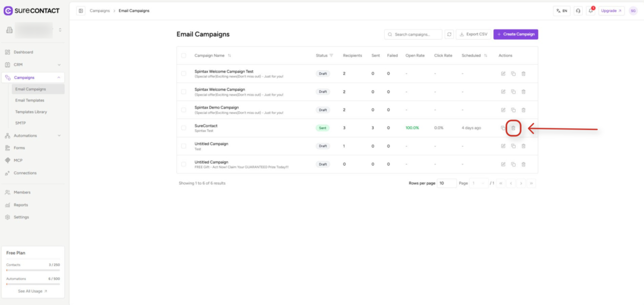Toggle the sidebar collapse icon

80,11
